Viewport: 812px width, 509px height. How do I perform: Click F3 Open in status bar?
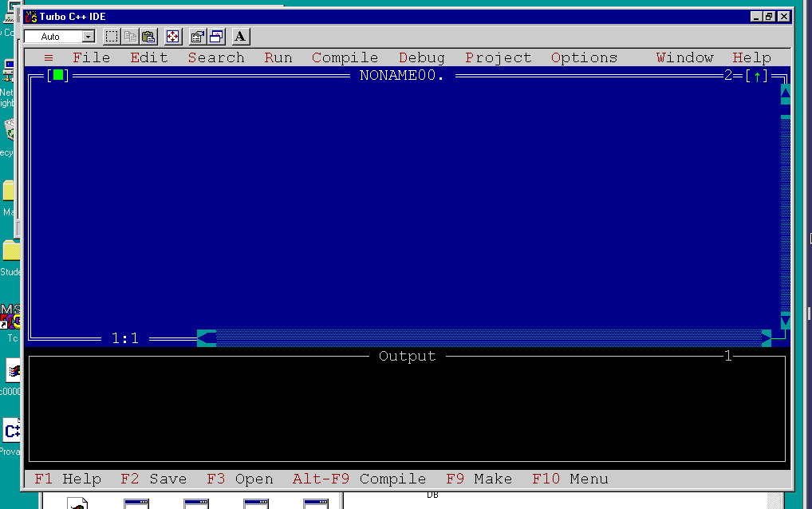click(240, 479)
